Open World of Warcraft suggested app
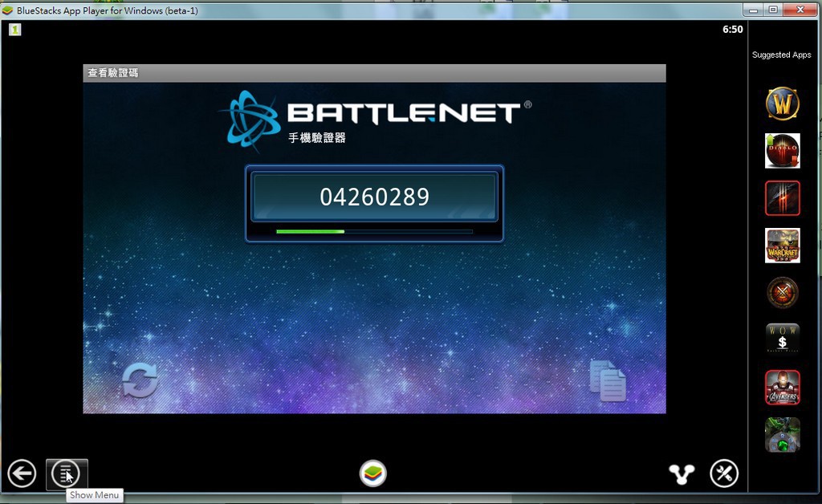The image size is (822, 504). tap(782, 104)
